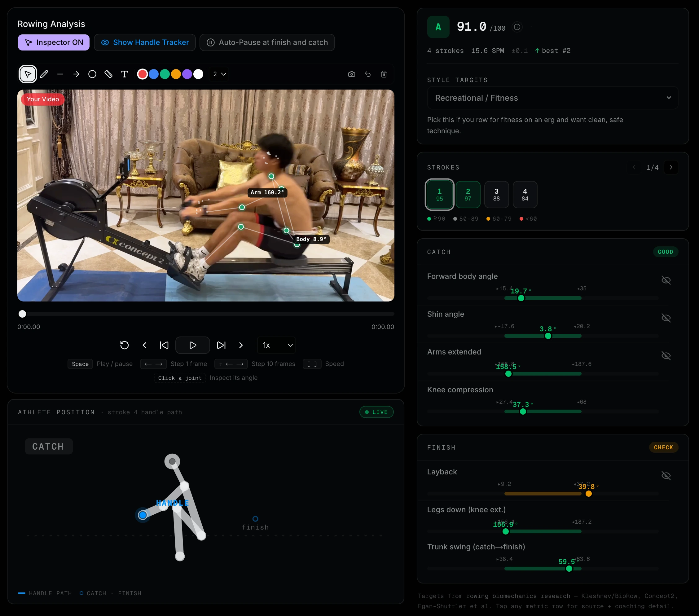Click the elbow joint marker in video
This screenshot has height=616, width=699.
(x=242, y=207)
